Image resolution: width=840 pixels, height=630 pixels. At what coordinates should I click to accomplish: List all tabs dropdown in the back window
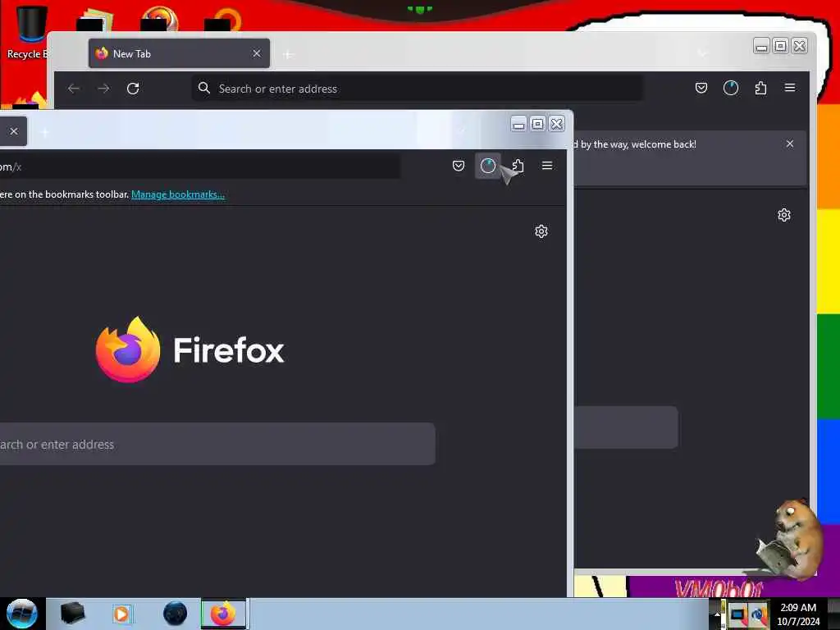[x=702, y=53]
